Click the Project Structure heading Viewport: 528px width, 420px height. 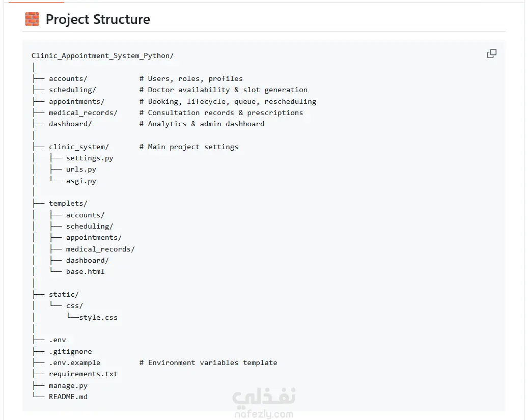[98, 19]
